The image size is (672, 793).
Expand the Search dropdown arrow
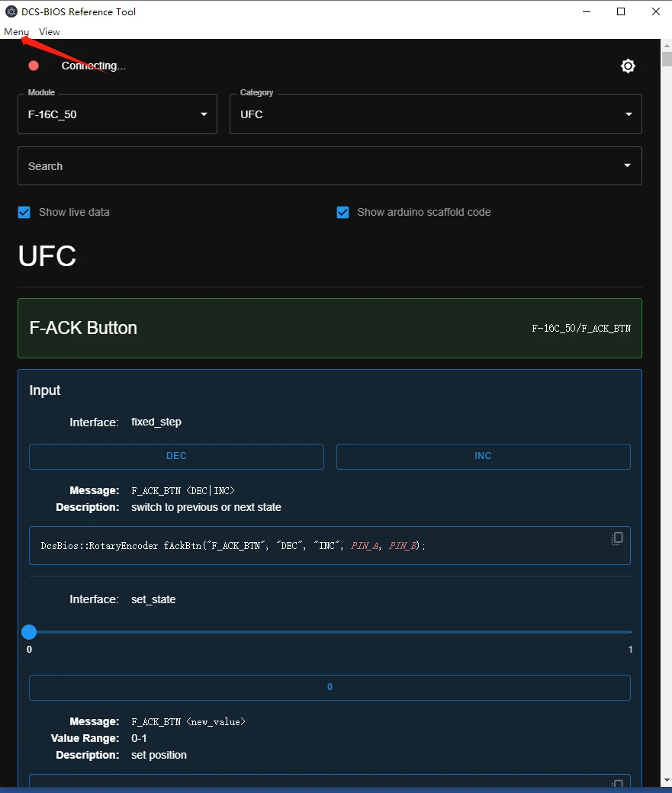pyautogui.click(x=627, y=166)
